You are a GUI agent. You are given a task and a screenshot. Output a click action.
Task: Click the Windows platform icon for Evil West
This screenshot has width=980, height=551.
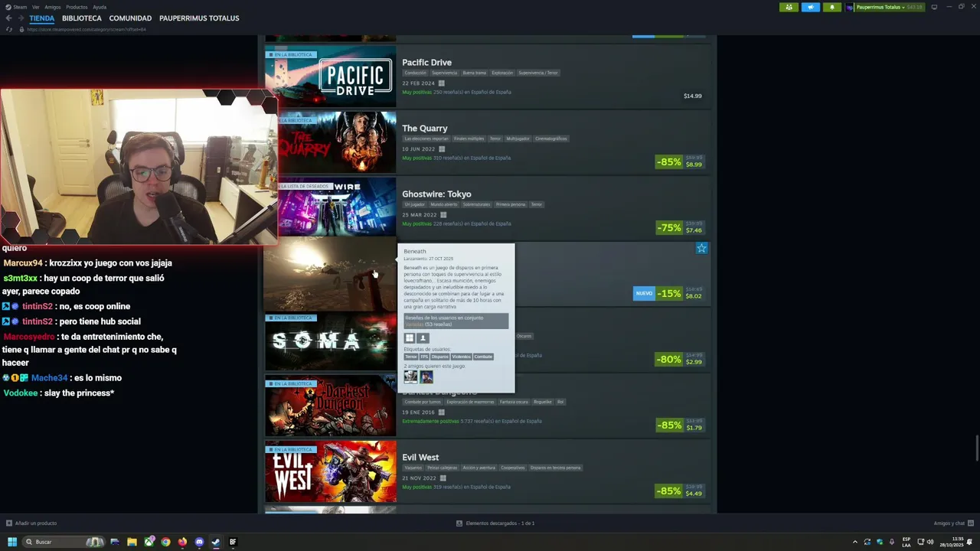(x=443, y=478)
